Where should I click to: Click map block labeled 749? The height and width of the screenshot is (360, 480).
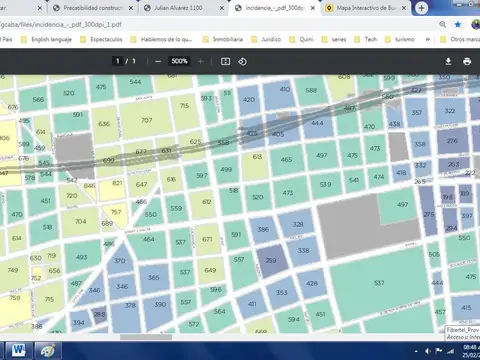click(x=13, y=270)
